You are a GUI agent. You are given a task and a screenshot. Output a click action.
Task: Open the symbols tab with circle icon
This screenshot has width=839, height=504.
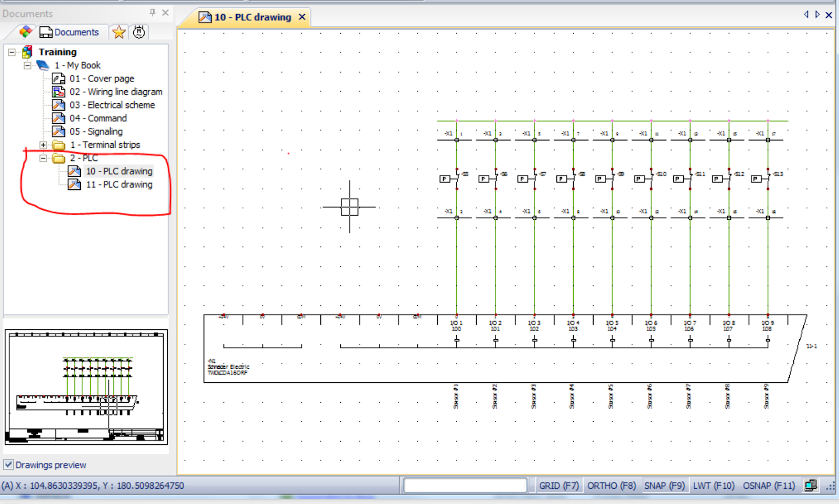tap(138, 32)
